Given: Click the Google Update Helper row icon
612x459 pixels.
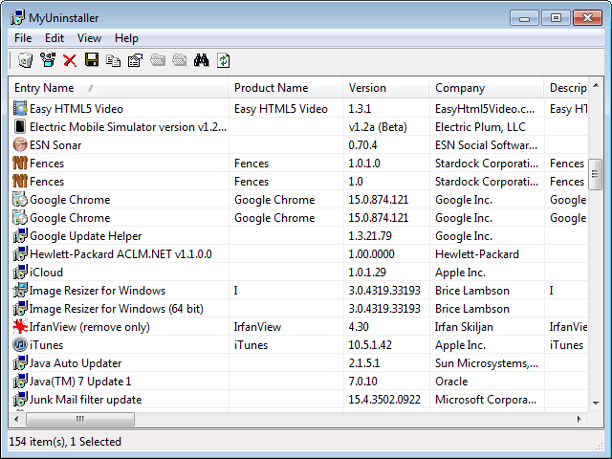Looking at the screenshot, I should (x=20, y=236).
